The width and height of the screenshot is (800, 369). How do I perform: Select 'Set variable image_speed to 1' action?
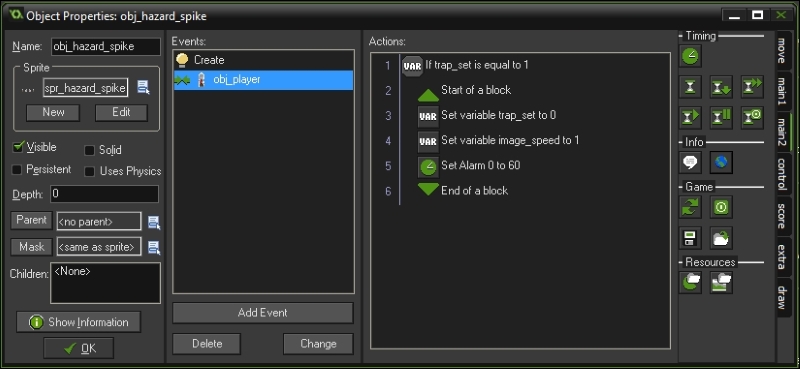tap(510, 140)
